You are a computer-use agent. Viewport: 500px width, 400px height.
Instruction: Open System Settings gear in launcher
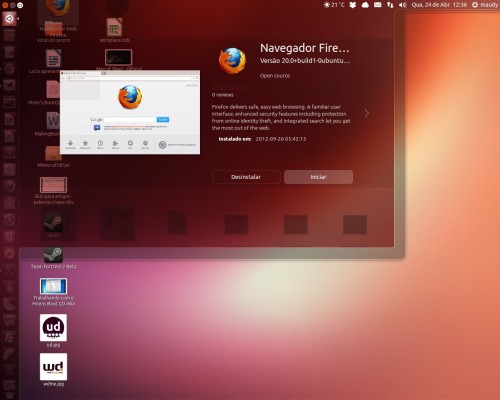point(9,254)
